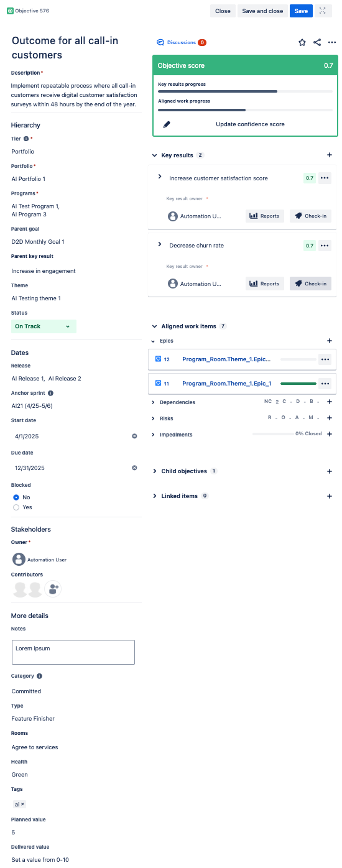
Task: Open the truncated epic 12 link
Action: 226,359
